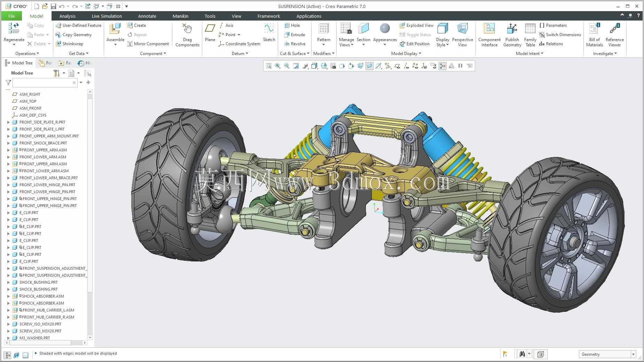644x362 pixels.
Task: Click the Regenerate icon
Action: coord(14,29)
